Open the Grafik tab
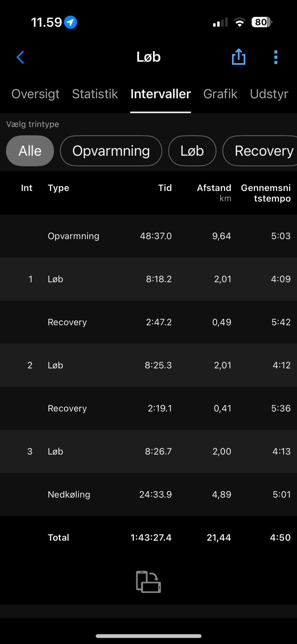This screenshot has height=644, width=297. coord(220,94)
